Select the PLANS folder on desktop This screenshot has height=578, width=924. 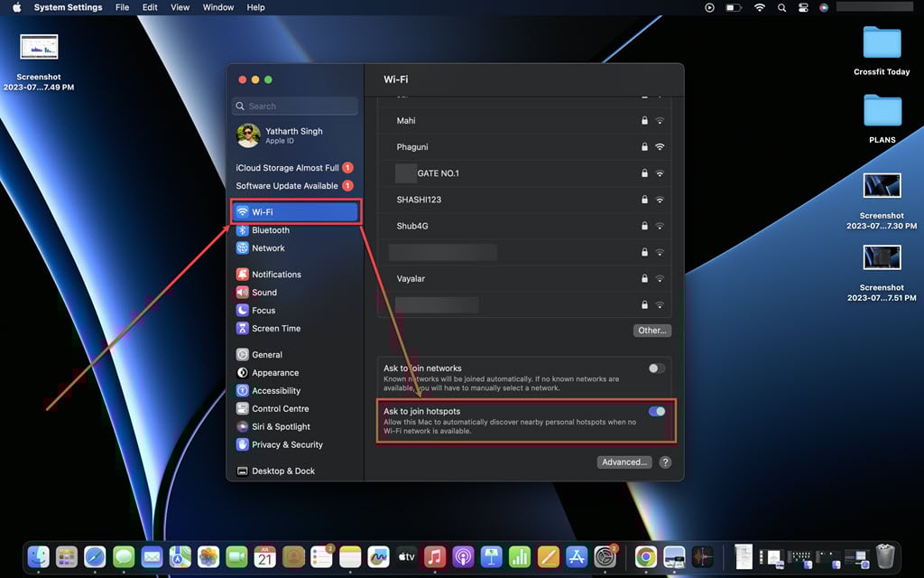pyautogui.click(x=882, y=118)
